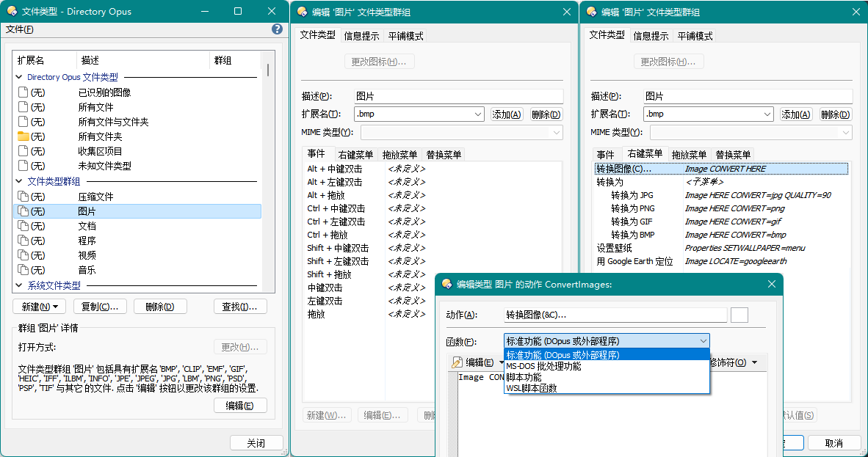Click the file icon beside 视频 group
This screenshot has width=868, height=457.
(x=23, y=255)
